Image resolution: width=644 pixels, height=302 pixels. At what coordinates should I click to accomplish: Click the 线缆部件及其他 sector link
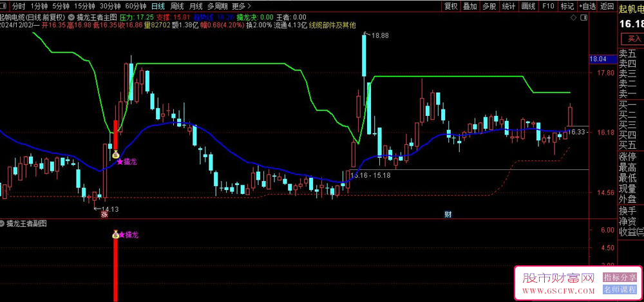[332, 25]
